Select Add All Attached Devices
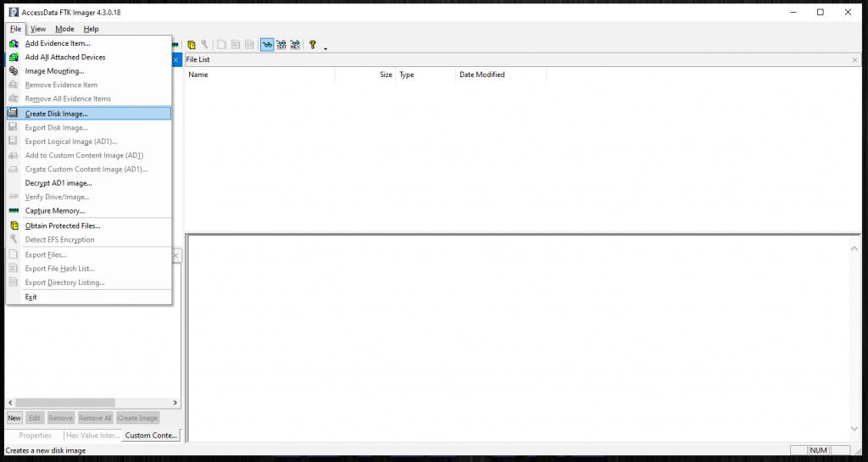The height and width of the screenshot is (462, 868). [x=88, y=57]
